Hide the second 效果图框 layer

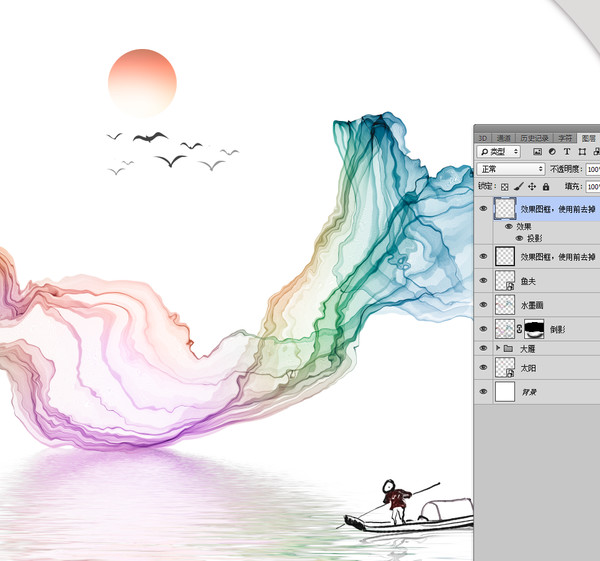(484, 256)
